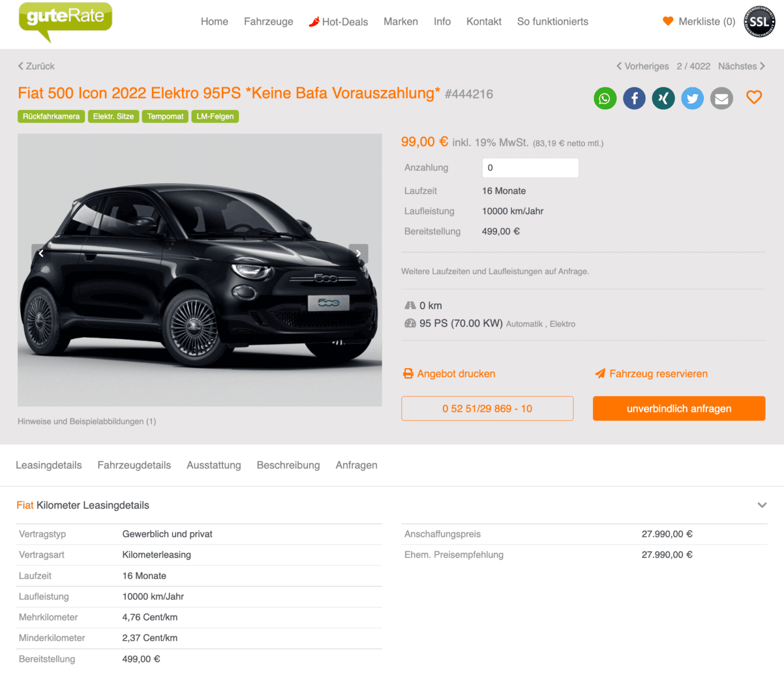
Task: Click the 0 km mileage text
Action: [x=431, y=306]
